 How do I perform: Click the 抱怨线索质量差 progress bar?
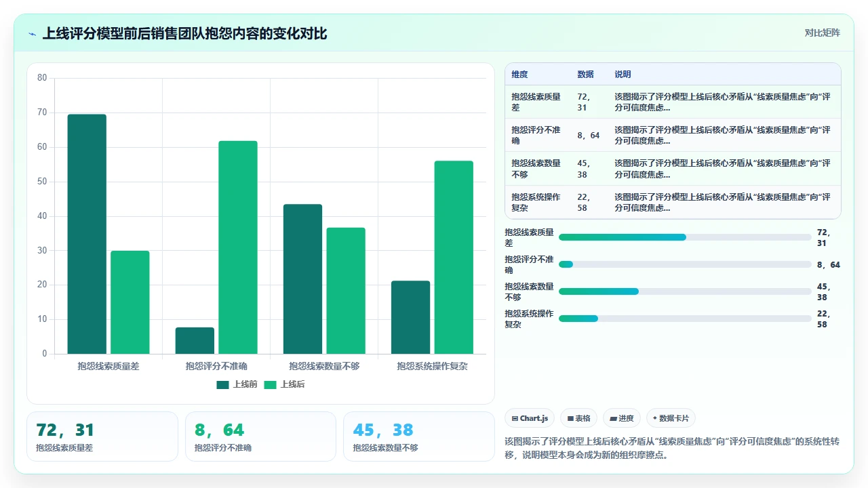685,237
